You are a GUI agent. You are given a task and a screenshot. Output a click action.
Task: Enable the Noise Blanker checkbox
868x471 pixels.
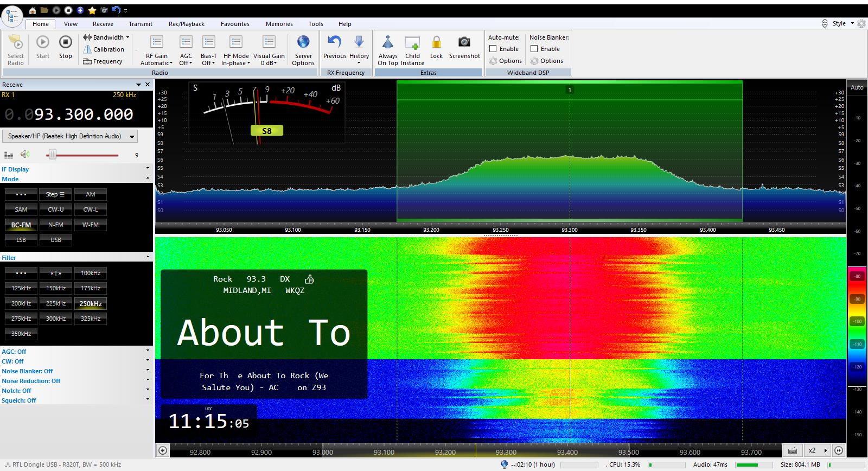point(534,49)
